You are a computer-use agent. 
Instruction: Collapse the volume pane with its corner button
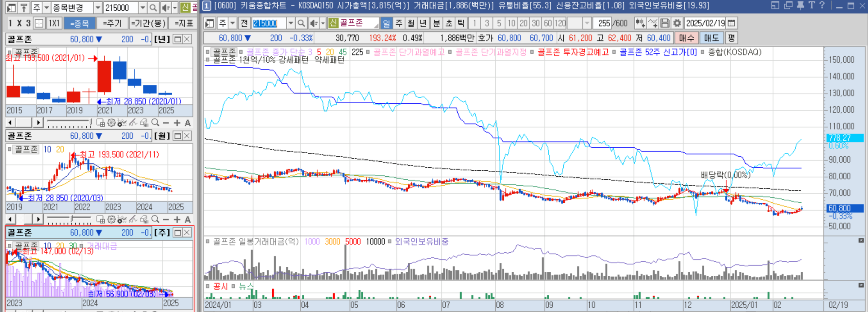point(861,241)
